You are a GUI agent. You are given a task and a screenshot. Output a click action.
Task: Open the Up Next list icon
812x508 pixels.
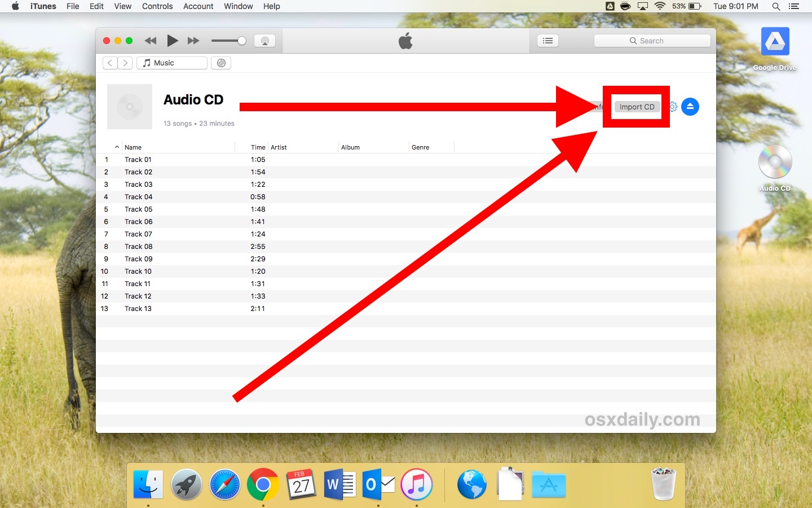[547, 40]
